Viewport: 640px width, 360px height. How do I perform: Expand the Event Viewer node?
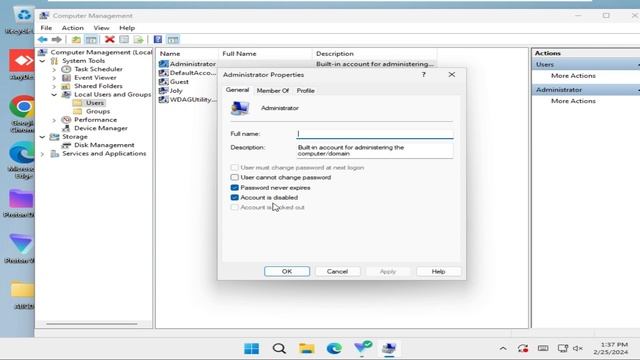click(x=54, y=78)
